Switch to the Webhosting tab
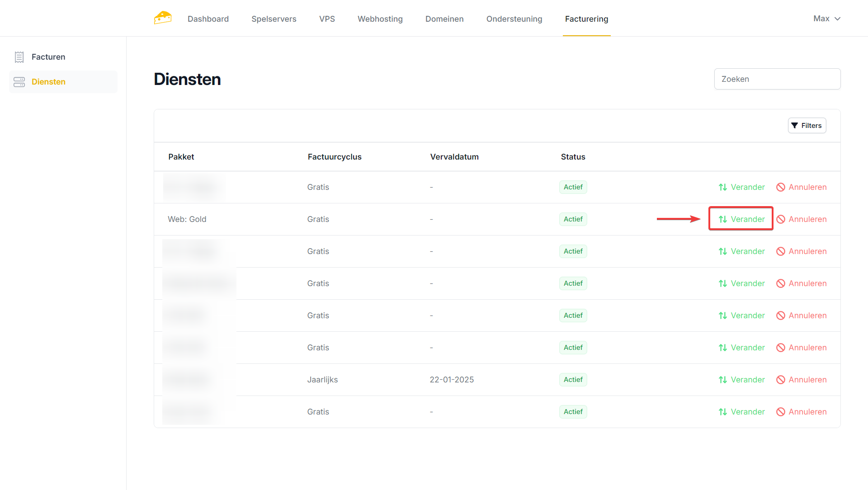This screenshot has height=490, width=868. (x=380, y=19)
